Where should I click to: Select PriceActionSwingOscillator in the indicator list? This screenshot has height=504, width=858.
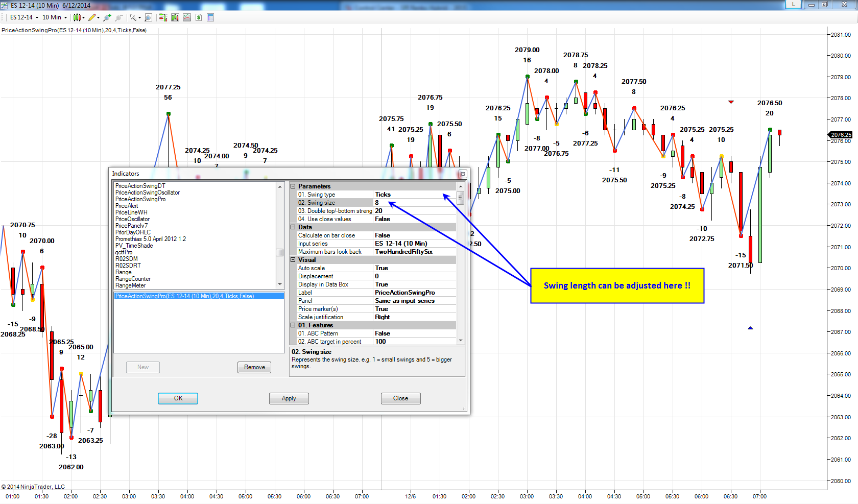point(148,193)
